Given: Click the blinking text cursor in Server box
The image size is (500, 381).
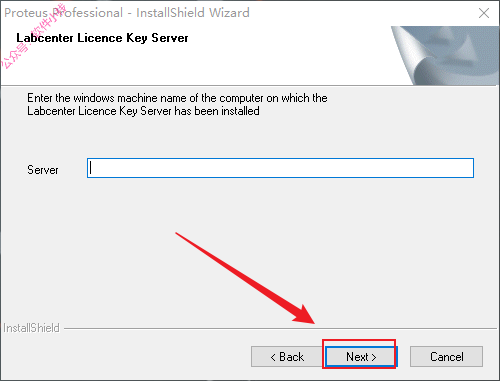Looking at the screenshot, I should click(x=90, y=168).
